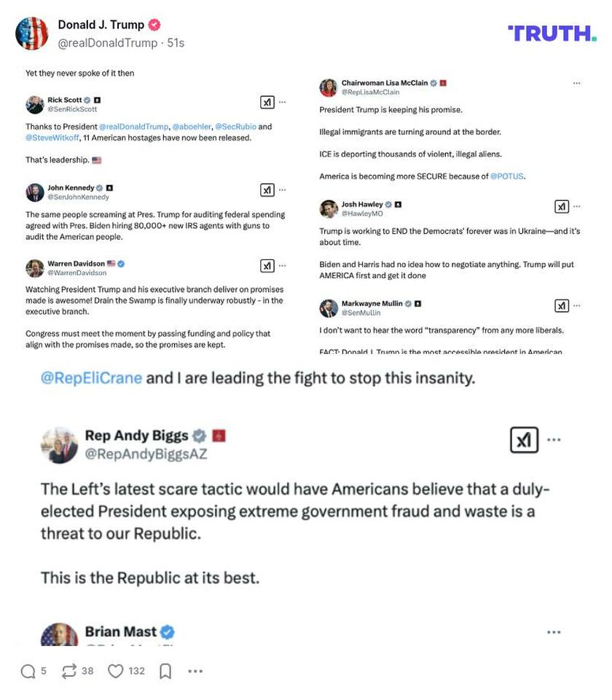612x700 pixels.
Task: Click Rep Andy Biggs profile picture
Action: pyautogui.click(x=59, y=444)
